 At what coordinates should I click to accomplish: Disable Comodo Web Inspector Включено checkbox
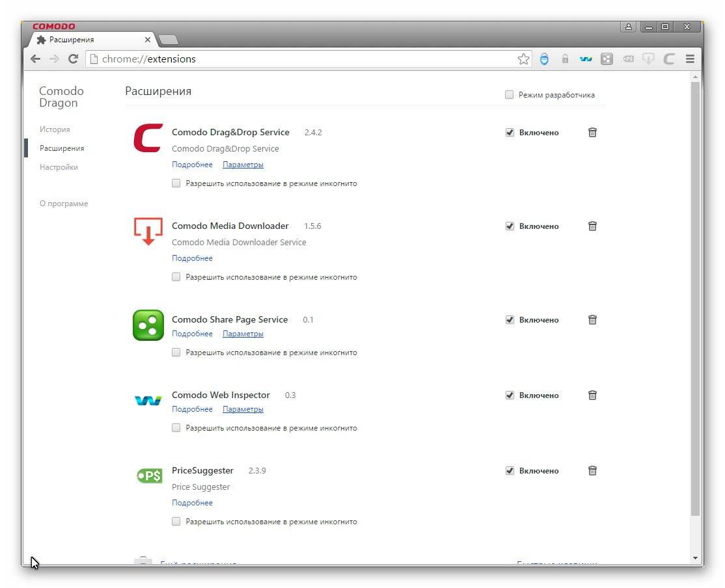click(x=510, y=395)
